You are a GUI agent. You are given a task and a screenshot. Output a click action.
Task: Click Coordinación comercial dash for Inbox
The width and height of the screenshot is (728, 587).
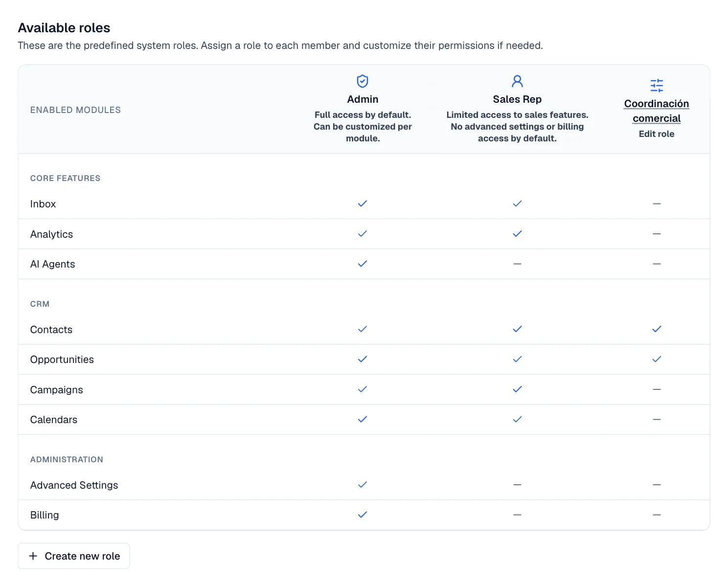coord(657,203)
